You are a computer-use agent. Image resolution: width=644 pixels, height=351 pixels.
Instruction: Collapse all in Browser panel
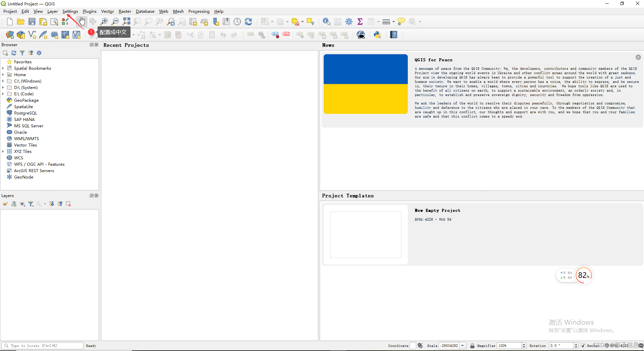point(31,53)
